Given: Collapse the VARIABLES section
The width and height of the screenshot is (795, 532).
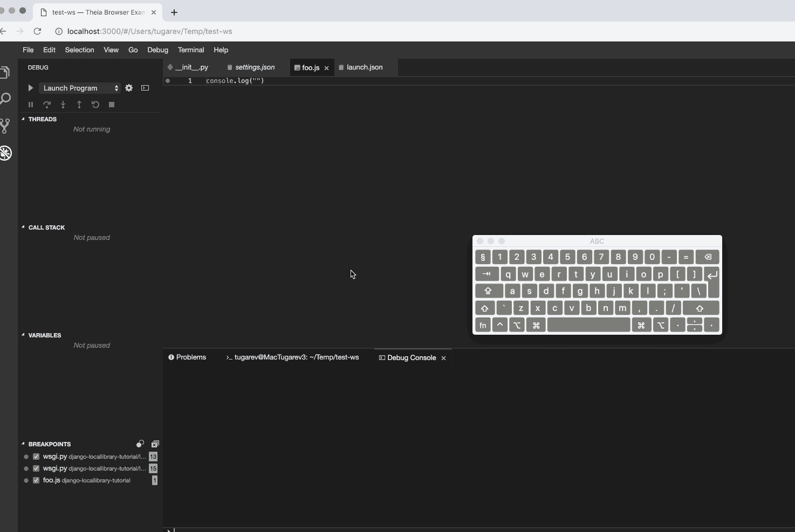Looking at the screenshot, I should pyautogui.click(x=23, y=335).
